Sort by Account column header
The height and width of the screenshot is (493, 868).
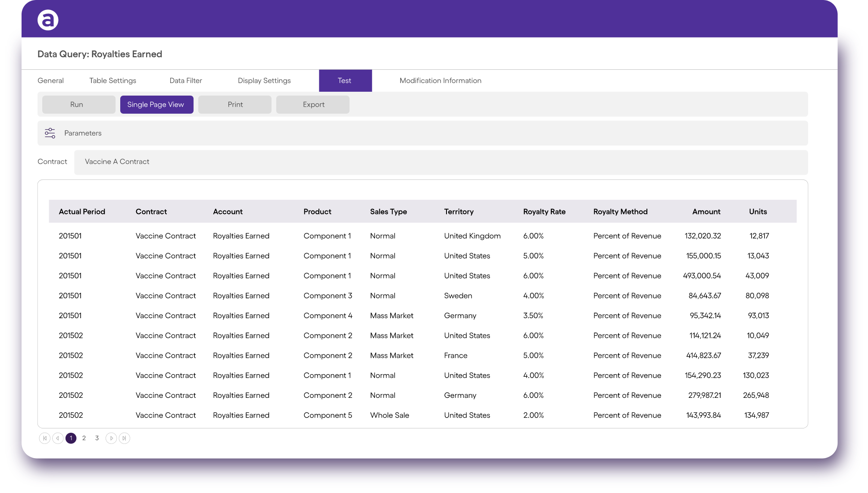(x=228, y=212)
